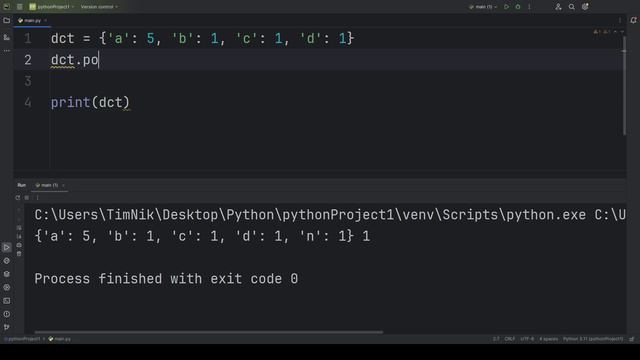Open the Git version control sidebar icon

click(7, 327)
